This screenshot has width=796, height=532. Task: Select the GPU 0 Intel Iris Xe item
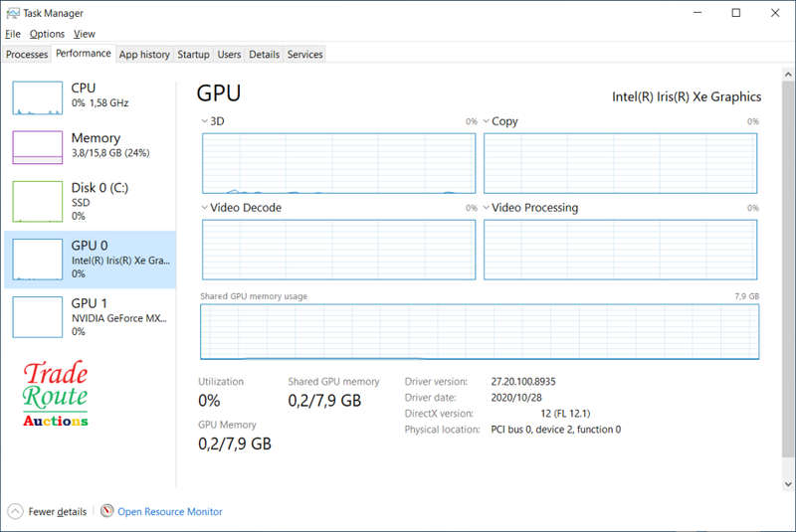(x=91, y=260)
